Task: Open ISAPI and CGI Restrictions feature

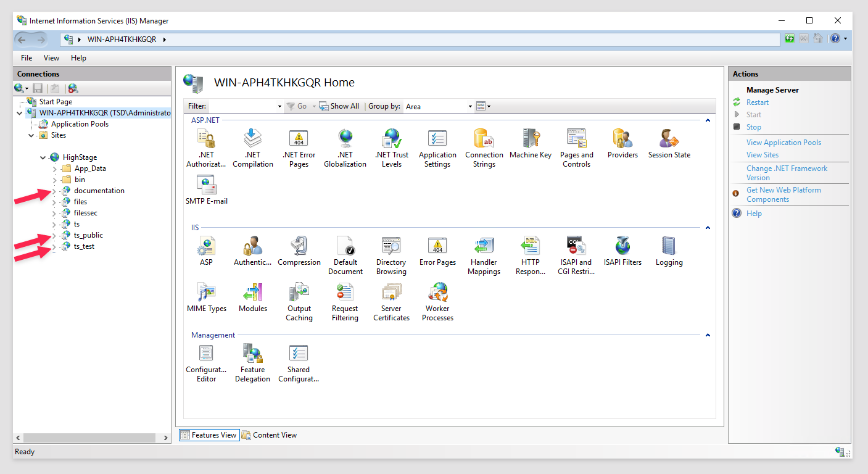Action: 576,256
